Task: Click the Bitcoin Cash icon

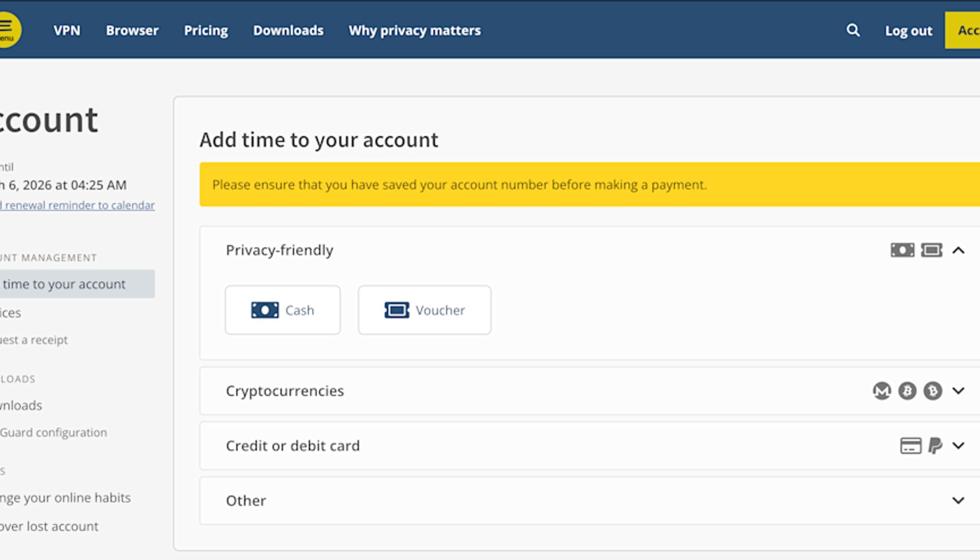Action: point(932,391)
